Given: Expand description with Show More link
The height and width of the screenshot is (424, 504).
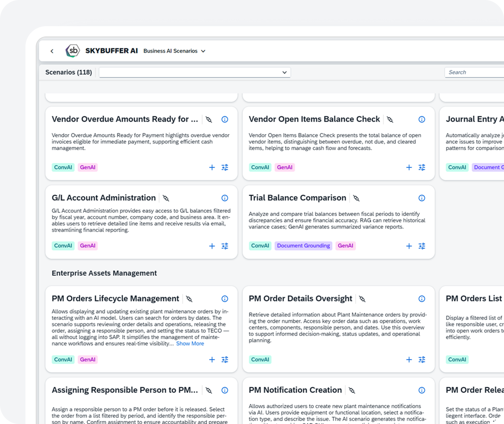Looking at the screenshot, I should click(190, 343).
